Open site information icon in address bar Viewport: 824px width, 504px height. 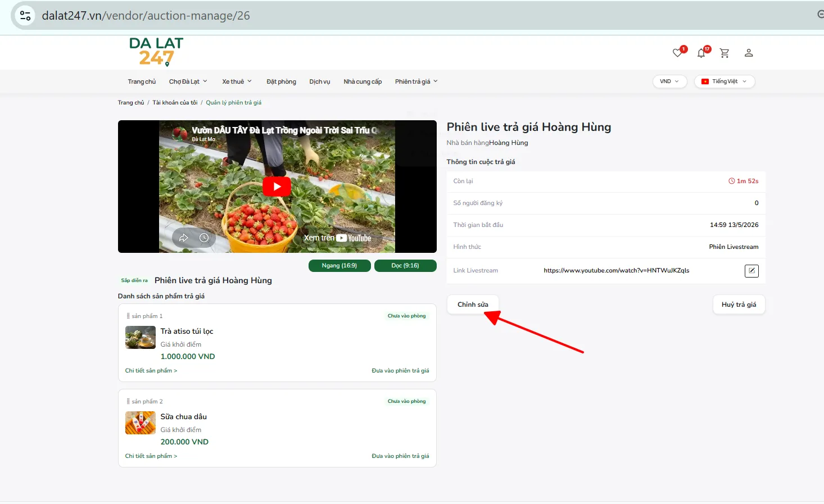click(25, 15)
